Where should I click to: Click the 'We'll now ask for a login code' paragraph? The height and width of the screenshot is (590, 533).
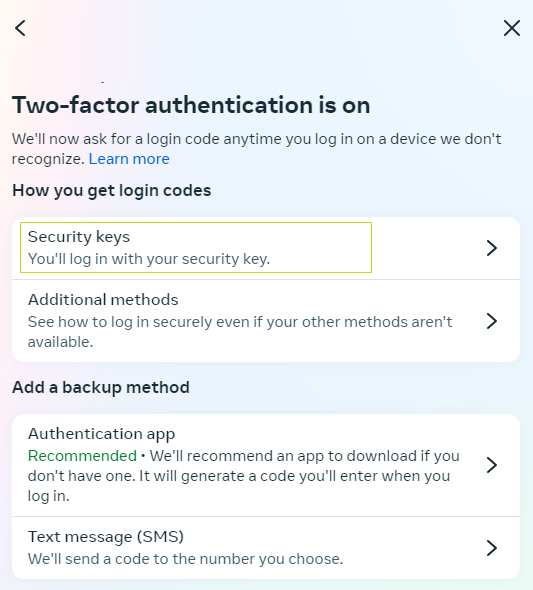pyautogui.click(x=257, y=149)
